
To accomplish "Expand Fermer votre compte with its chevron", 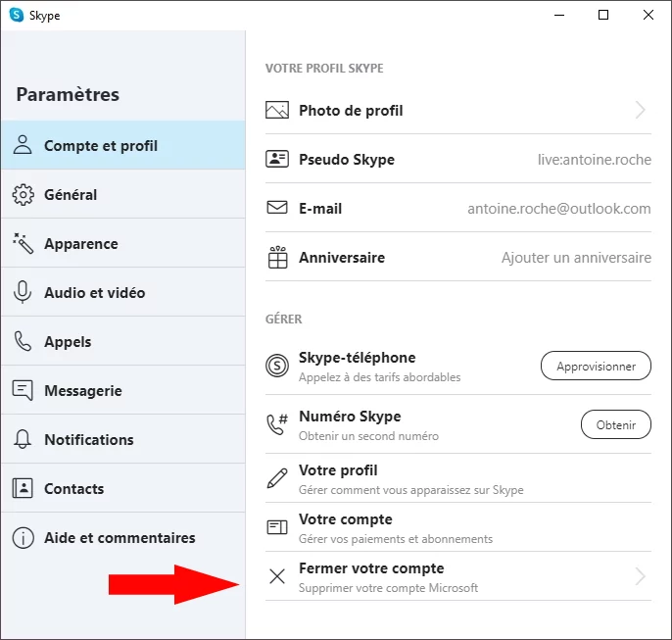I will 641,576.
